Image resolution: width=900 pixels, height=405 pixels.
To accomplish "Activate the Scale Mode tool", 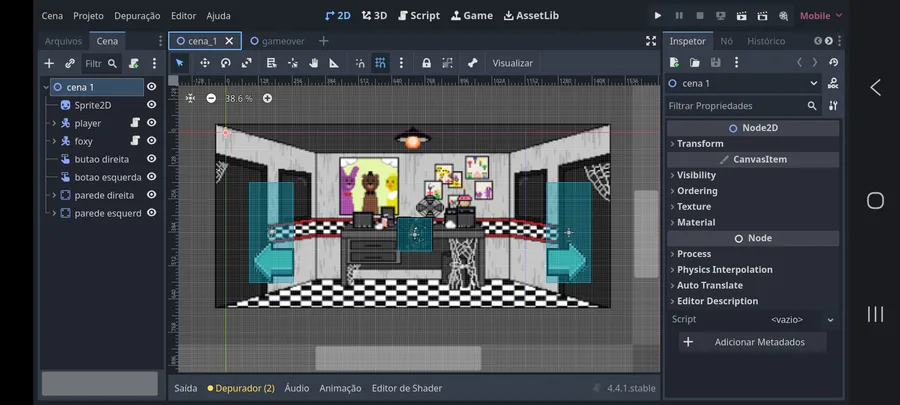I will 246,63.
